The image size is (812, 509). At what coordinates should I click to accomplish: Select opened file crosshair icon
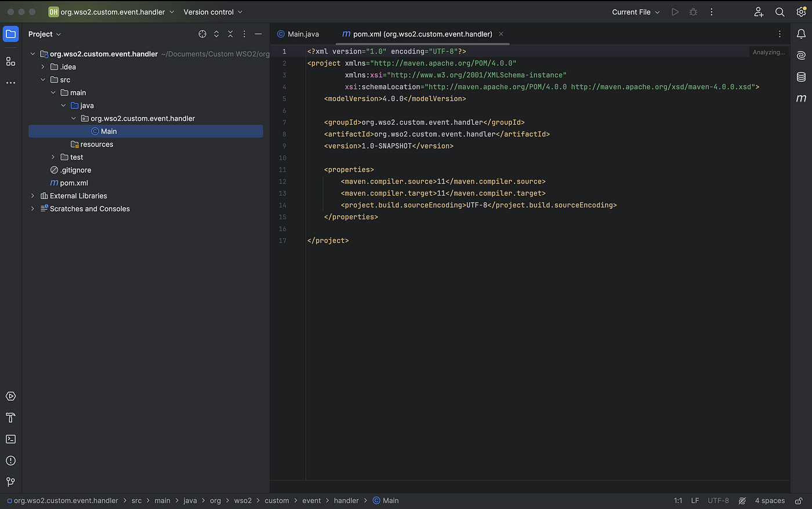click(x=202, y=34)
